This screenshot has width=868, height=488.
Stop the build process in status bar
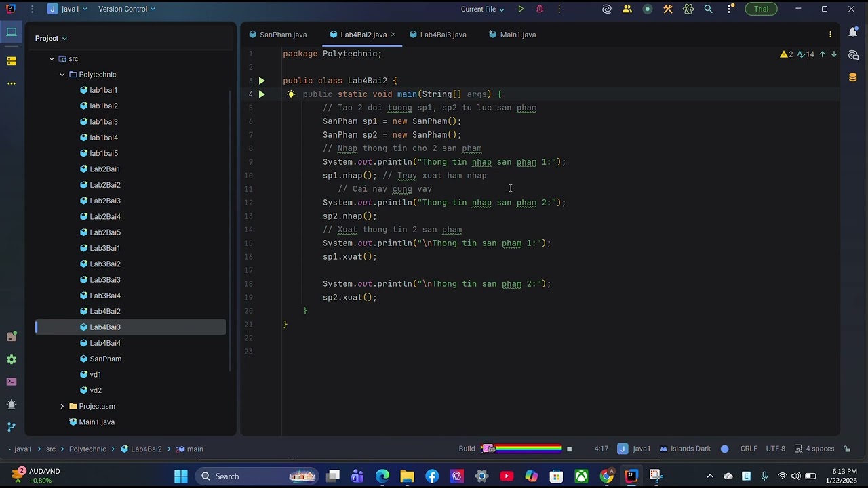pyautogui.click(x=569, y=449)
